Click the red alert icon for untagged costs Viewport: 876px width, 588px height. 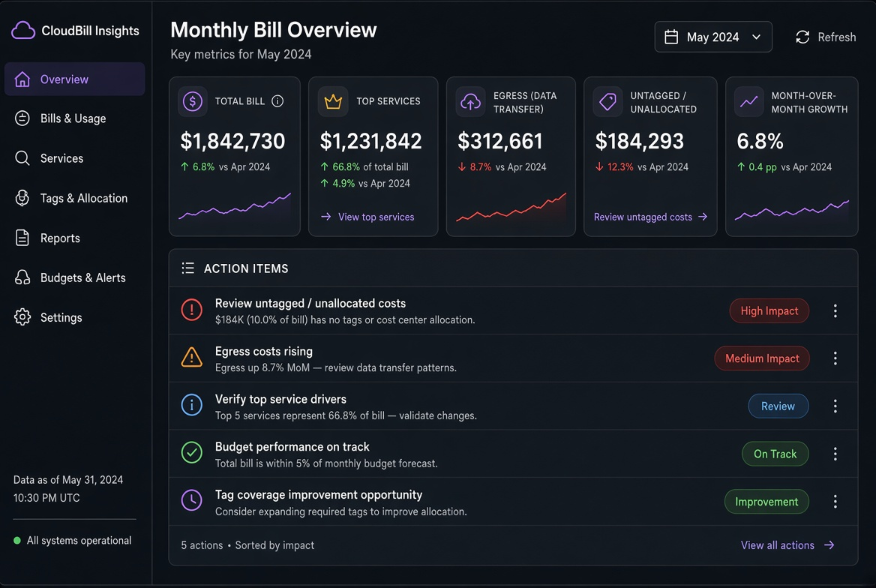[192, 310]
